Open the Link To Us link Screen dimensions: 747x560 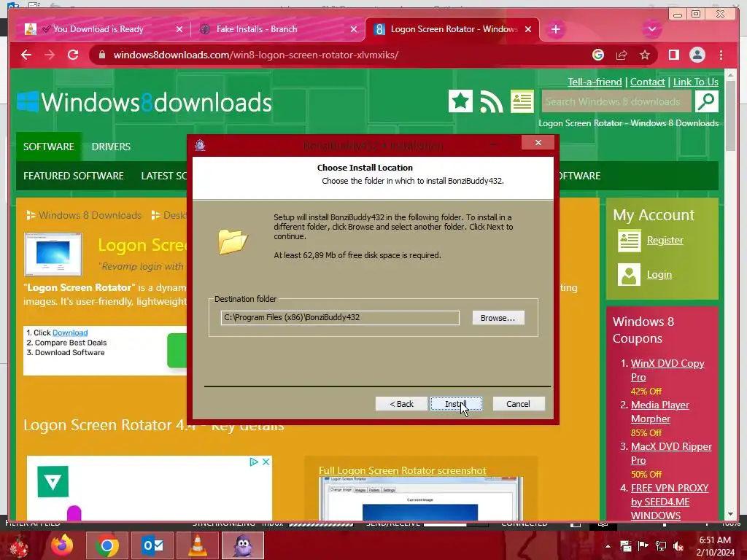pyautogui.click(x=695, y=82)
